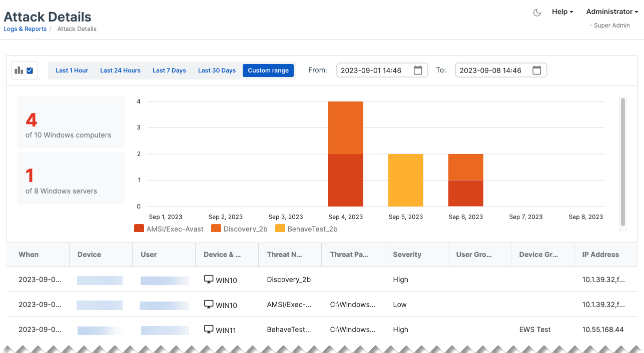Viewport: 644px width, 353px height.
Task: Uncheck the show chart checkbox
Action: [x=30, y=70]
